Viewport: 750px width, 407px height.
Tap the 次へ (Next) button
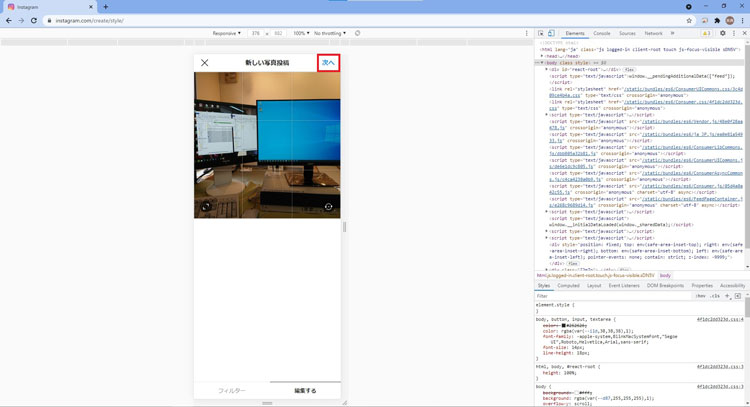pos(328,63)
